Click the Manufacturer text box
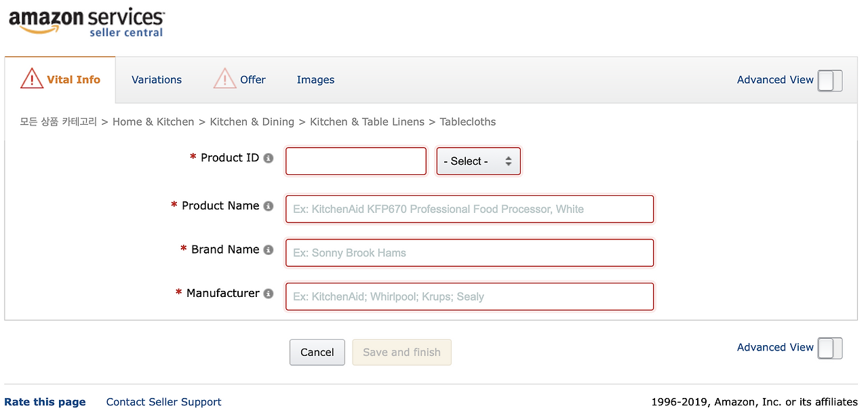This screenshot has width=868, height=419. tap(469, 296)
